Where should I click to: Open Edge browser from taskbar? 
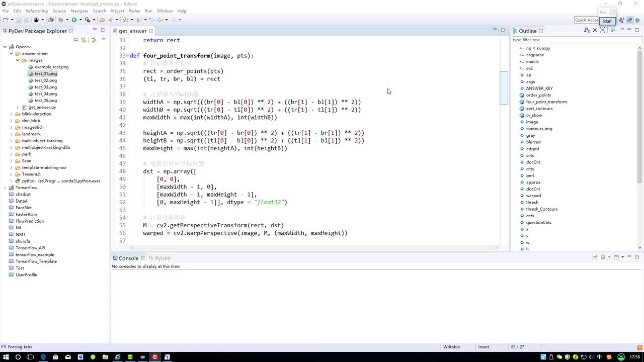(x=43, y=357)
